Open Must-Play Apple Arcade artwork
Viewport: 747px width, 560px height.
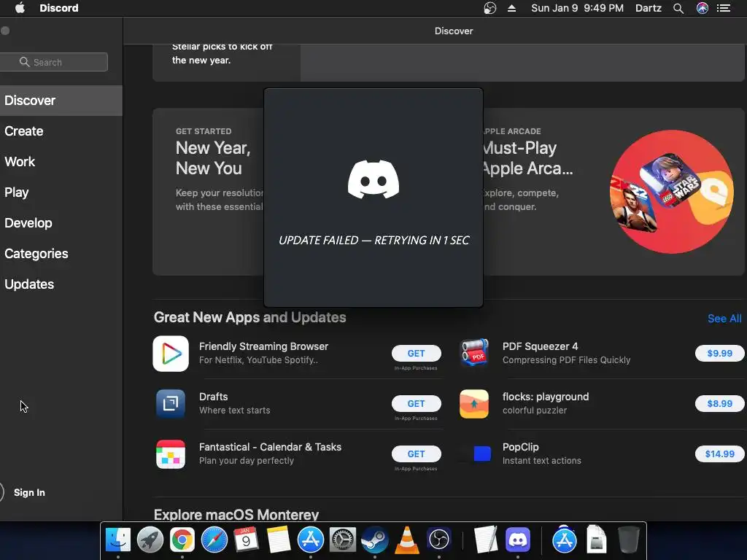pyautogui.click(x=672, y=192)
